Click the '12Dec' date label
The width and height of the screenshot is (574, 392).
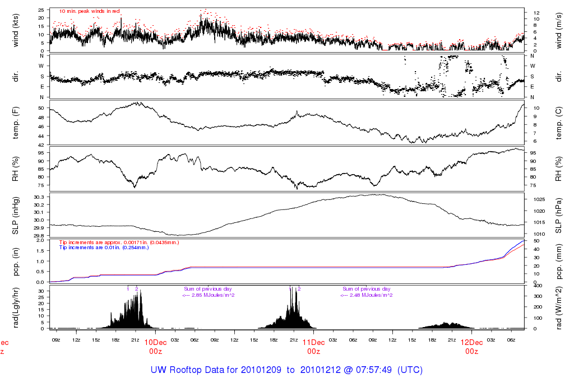point(471,343)
